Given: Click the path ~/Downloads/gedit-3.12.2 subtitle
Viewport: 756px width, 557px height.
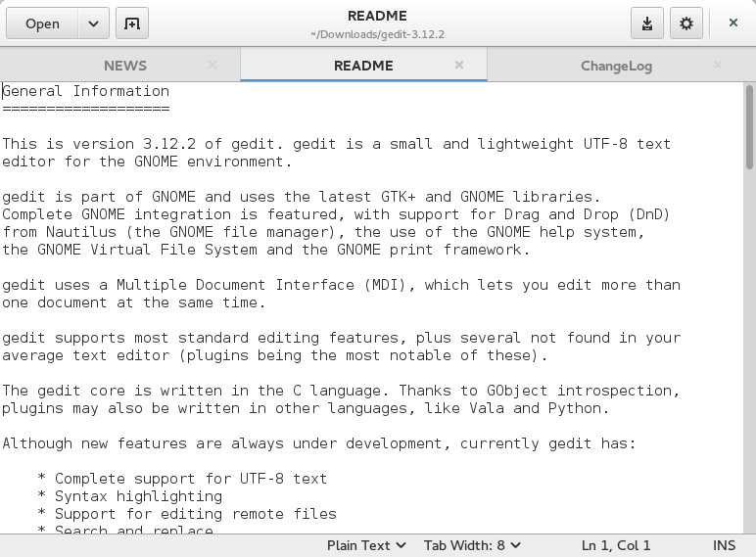Looking at the screenshot, I should click(x=377, y=34).
